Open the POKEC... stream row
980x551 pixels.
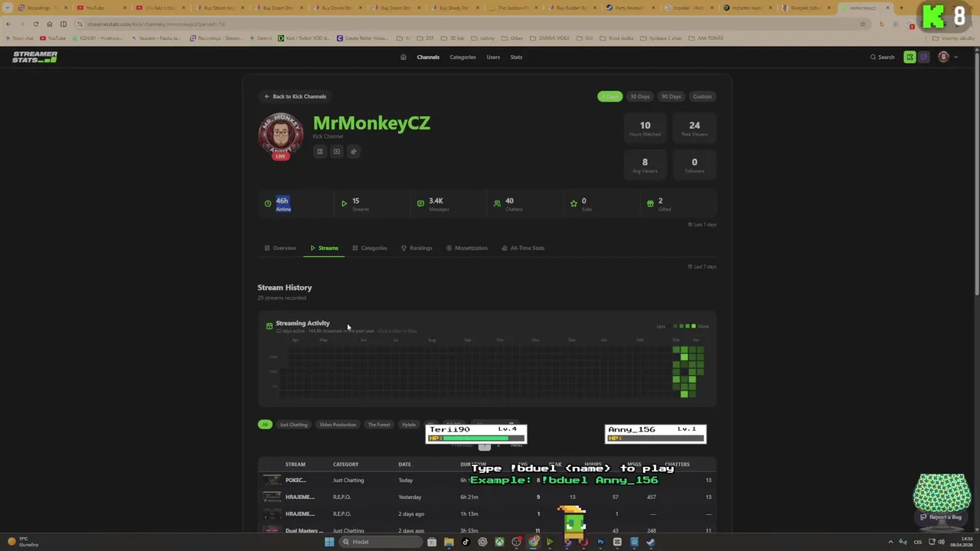[487, 481]
